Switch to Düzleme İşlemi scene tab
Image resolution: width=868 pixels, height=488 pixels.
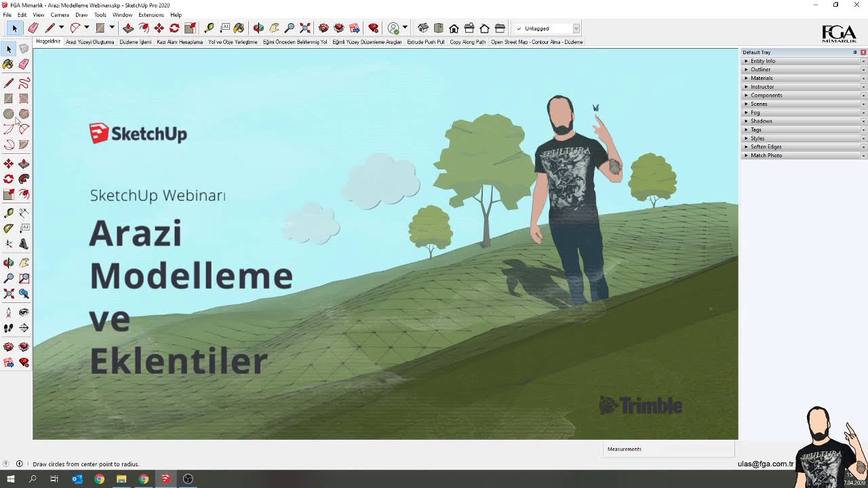136,42
